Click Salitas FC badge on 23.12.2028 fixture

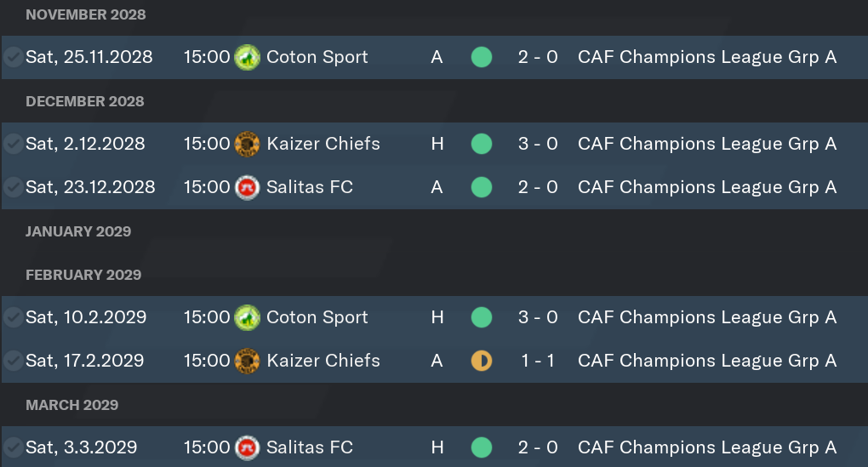248,187
